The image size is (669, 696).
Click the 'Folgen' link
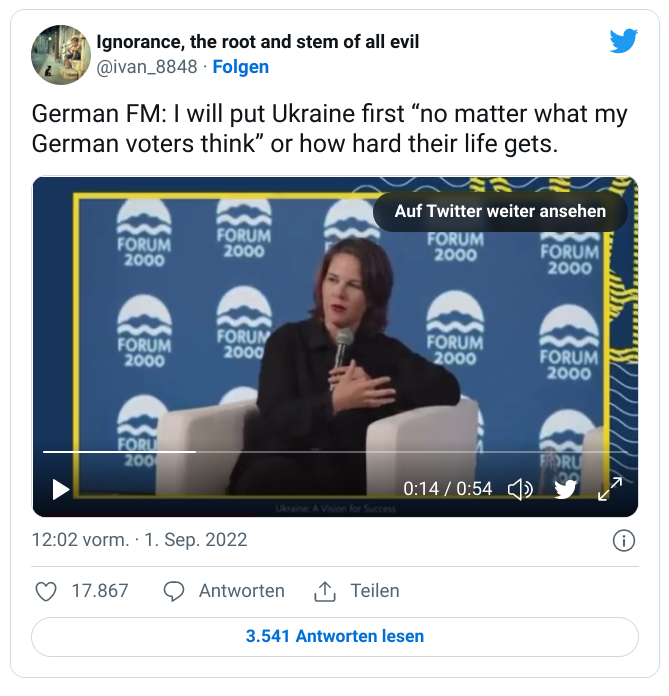click(x=241, y=67)
